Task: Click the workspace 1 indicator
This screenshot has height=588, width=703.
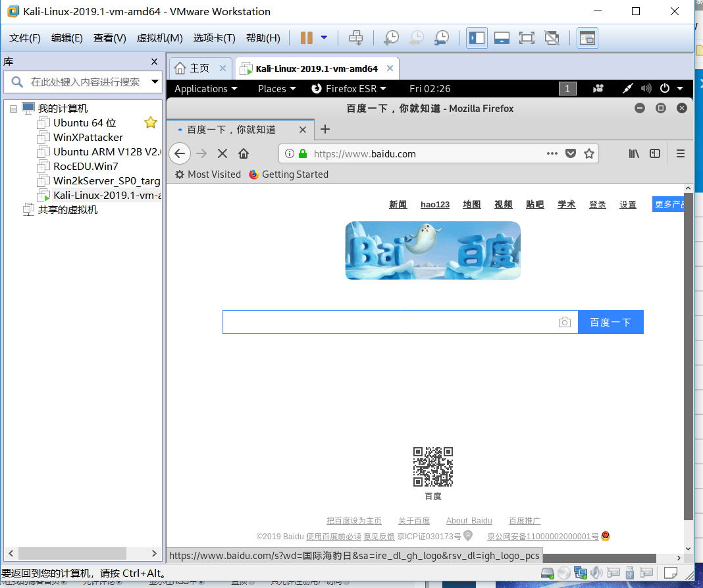Action: pos(567,89)
